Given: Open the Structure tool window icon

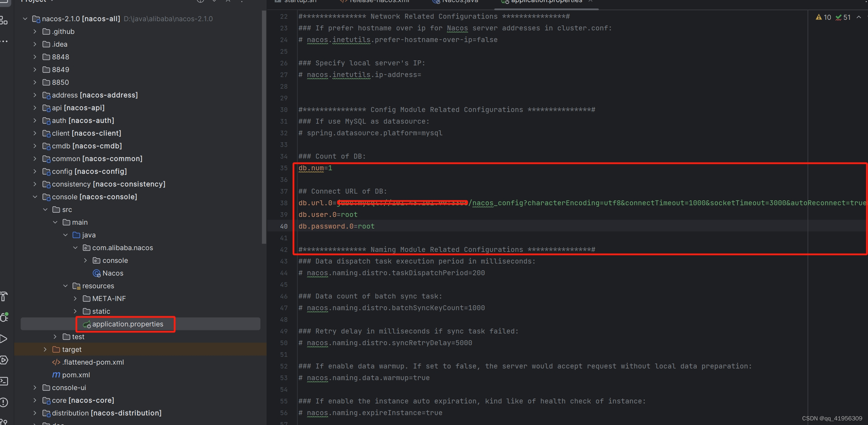Looking at the screenshot, I should coord(4,20).
